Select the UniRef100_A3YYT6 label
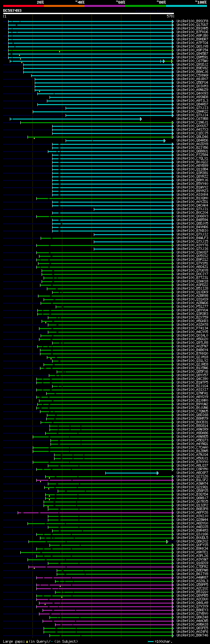 click(192, 245)
